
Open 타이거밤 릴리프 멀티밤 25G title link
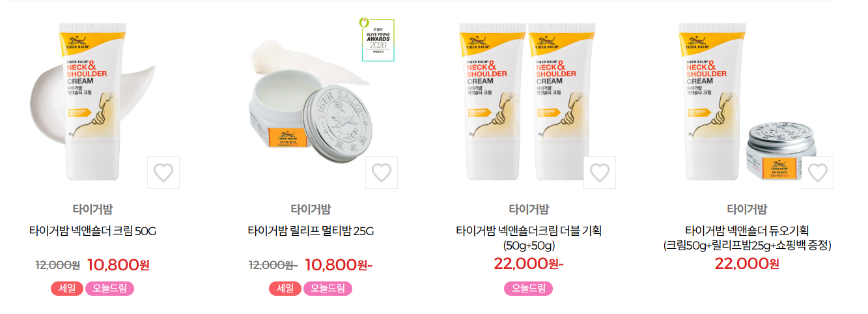click(311, 231)
